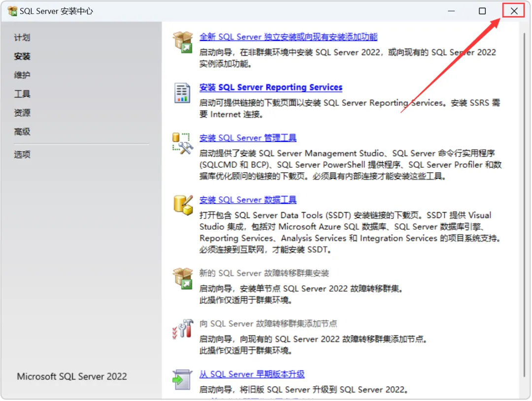
Task: Select the 安装 section
Action: [22, 56]
